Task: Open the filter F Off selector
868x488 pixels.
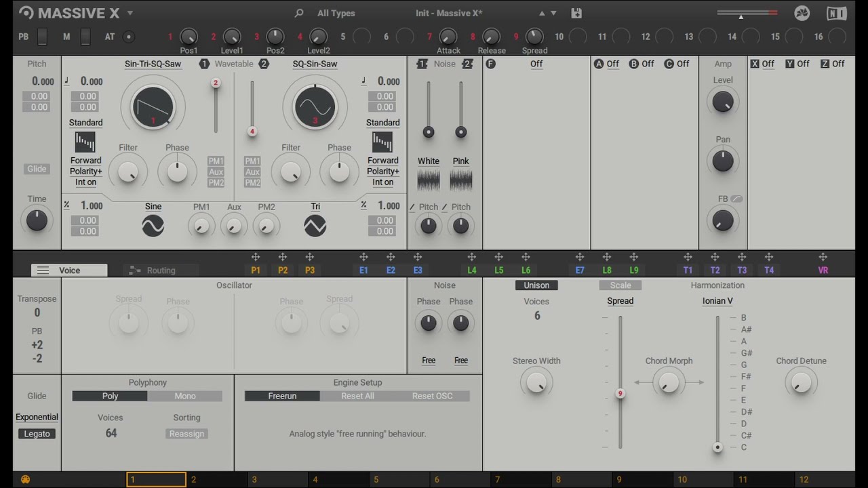Action: click(536, 64)
